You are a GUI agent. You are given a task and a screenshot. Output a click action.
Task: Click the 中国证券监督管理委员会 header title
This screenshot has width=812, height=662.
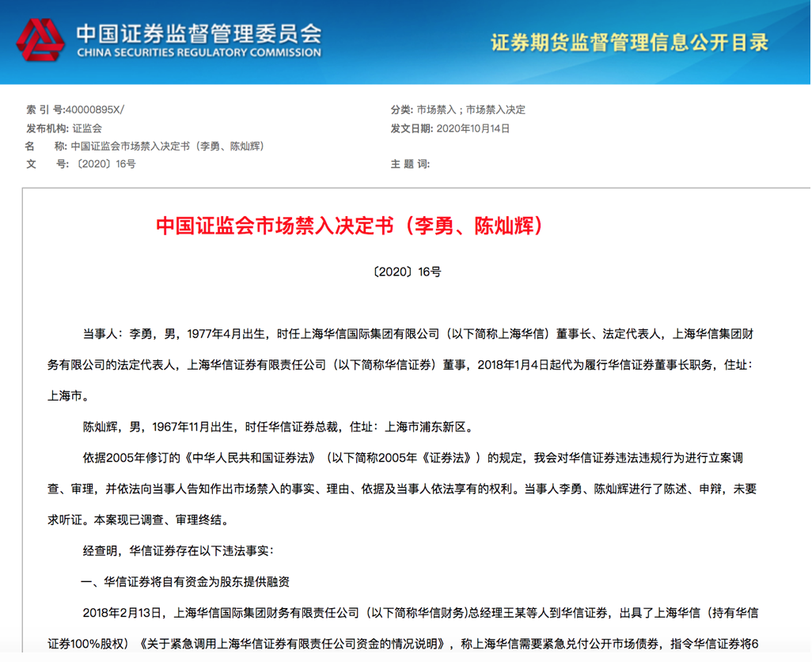pyautogui.click(x=199, y=34)
